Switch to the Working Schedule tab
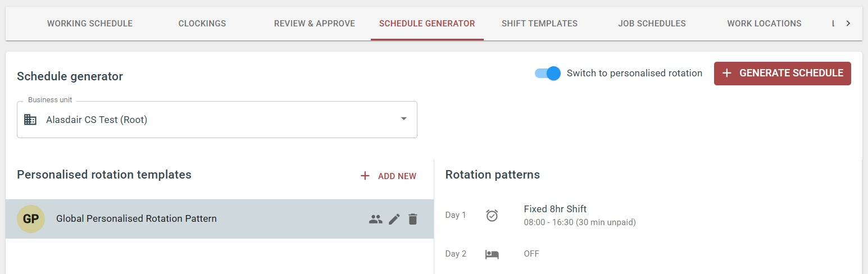The image size is (868, 274). point(90,24)
